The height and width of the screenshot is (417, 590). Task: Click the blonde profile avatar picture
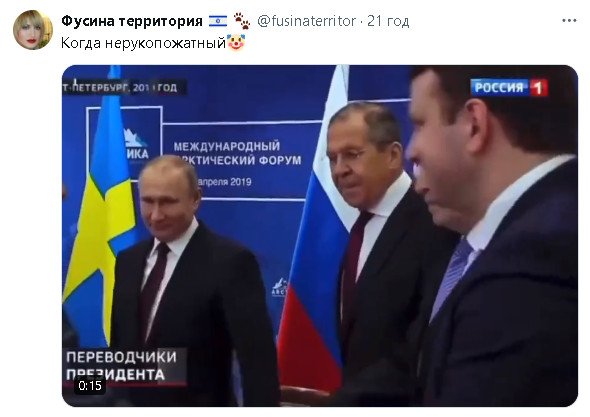click(x=33, y=30)
